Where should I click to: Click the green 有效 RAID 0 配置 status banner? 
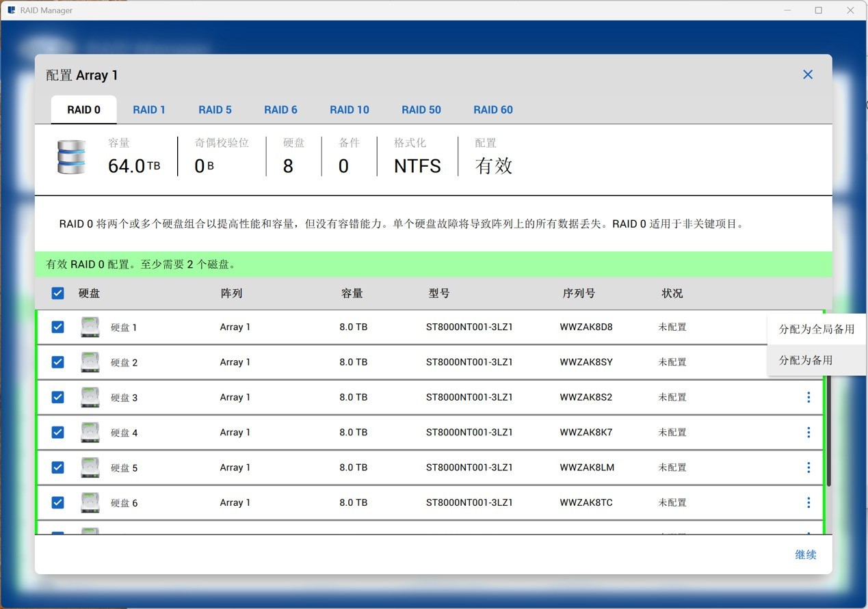coord(434,264)
